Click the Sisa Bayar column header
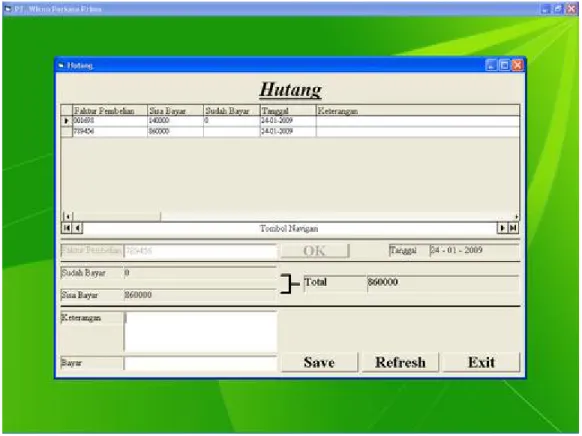Viewport: 582px width, 436px height. (176, 111)
